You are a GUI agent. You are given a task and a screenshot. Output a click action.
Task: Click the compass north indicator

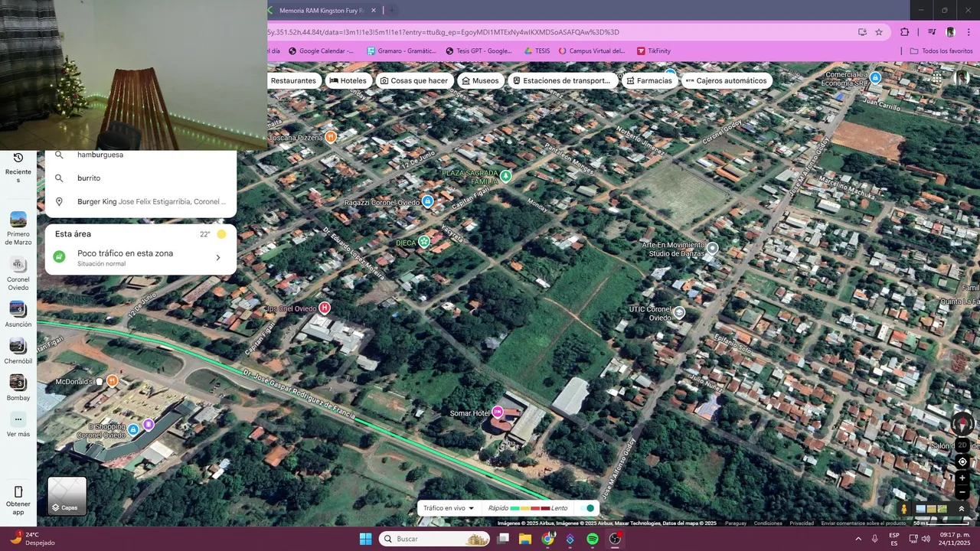(962, 423)
